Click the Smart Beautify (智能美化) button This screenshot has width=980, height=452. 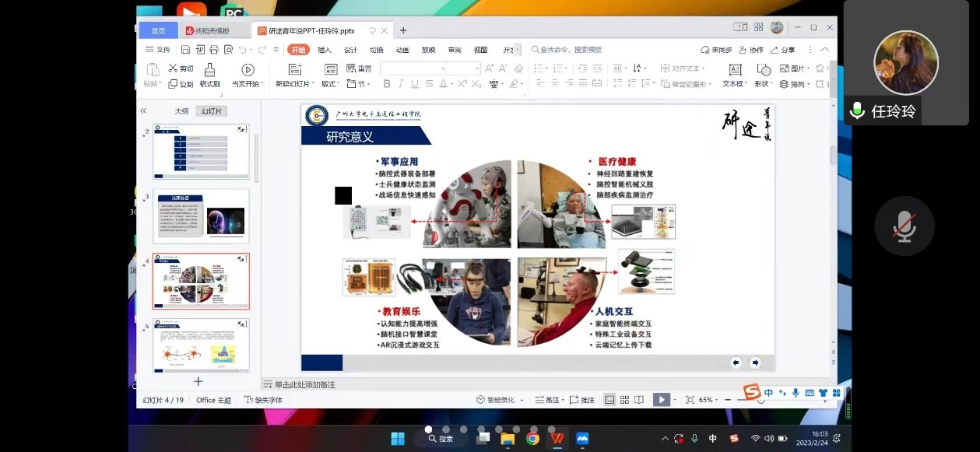pos(498,400)
